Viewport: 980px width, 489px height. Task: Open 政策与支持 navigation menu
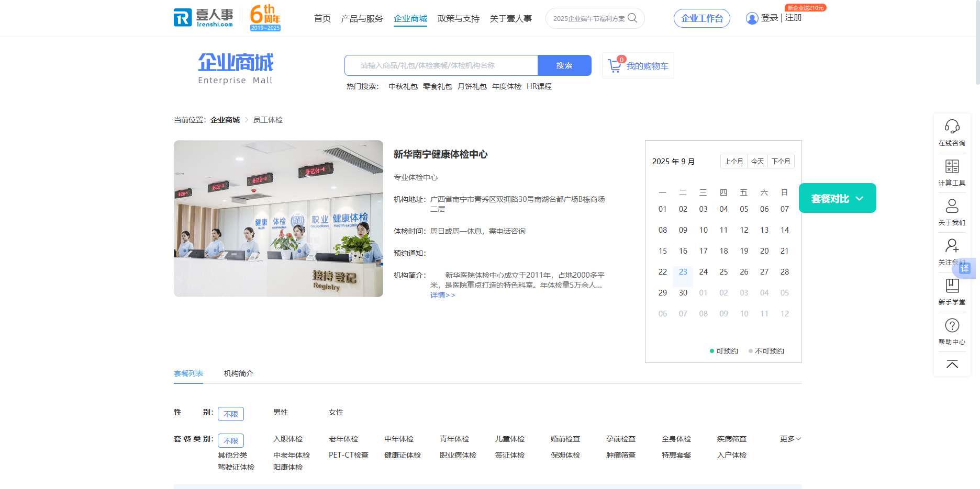point(459,19)
